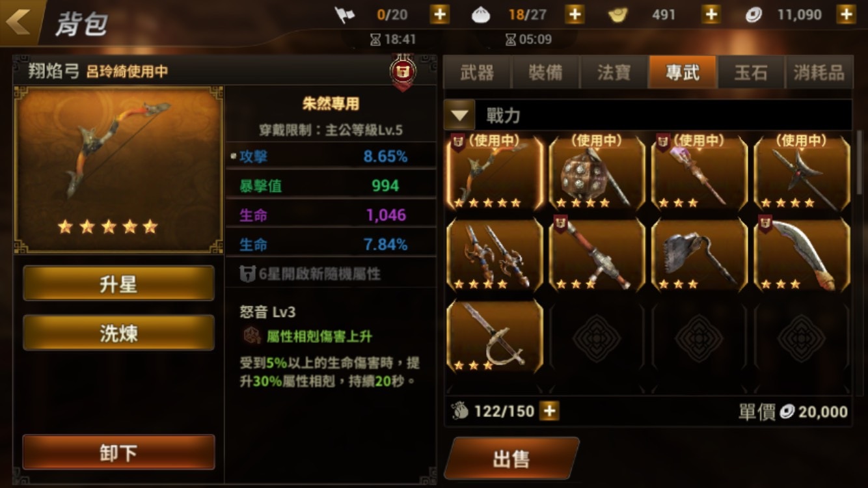
Task: Switch to the 武器 tab
Action: coord(477,72)
